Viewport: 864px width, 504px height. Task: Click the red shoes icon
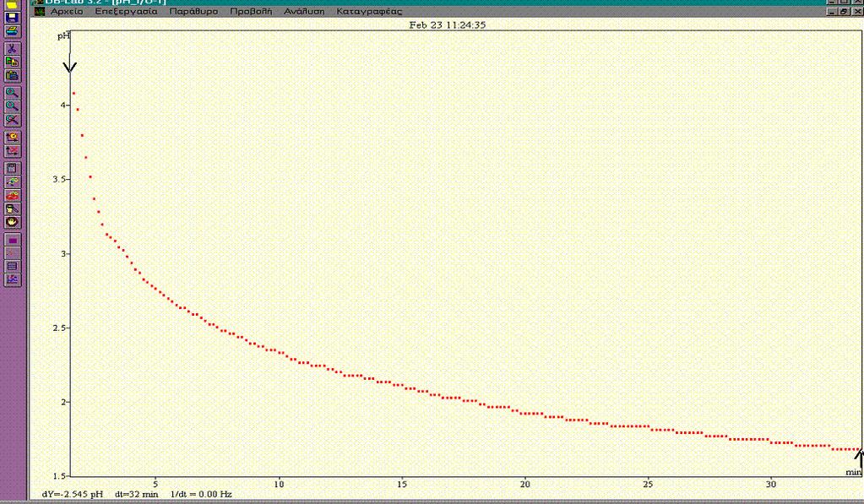coord(12,195)
